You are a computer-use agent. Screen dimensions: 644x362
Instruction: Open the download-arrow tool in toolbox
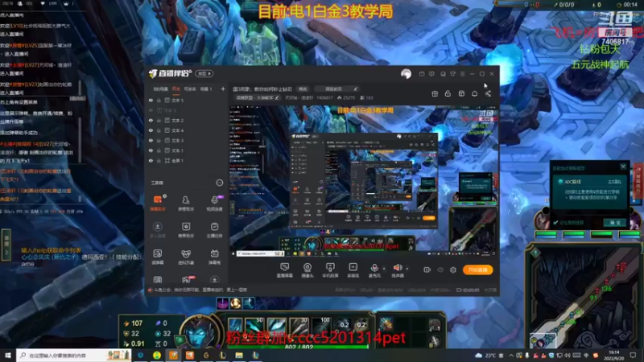[x=158, y=230]
